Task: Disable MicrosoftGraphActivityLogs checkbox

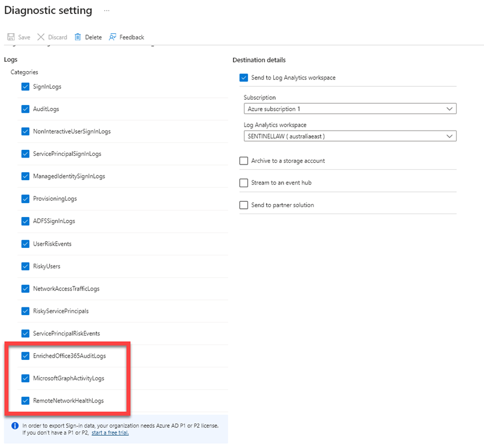Action: [x=25, y=379]
